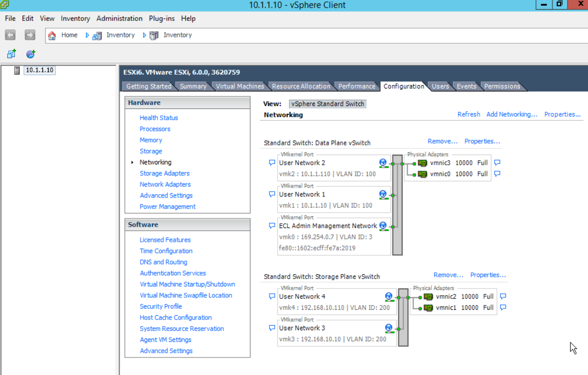Click the breadcrumb chevron after Home

pyautogui.click(x=87, y=35)
